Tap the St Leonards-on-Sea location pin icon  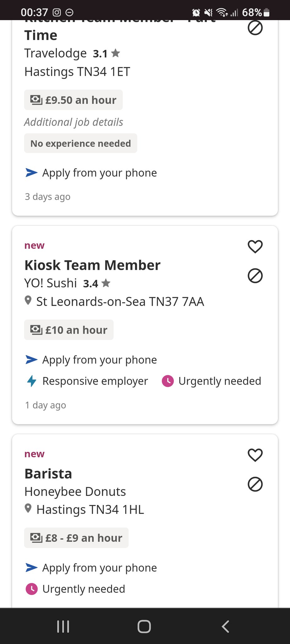[28, 301]
